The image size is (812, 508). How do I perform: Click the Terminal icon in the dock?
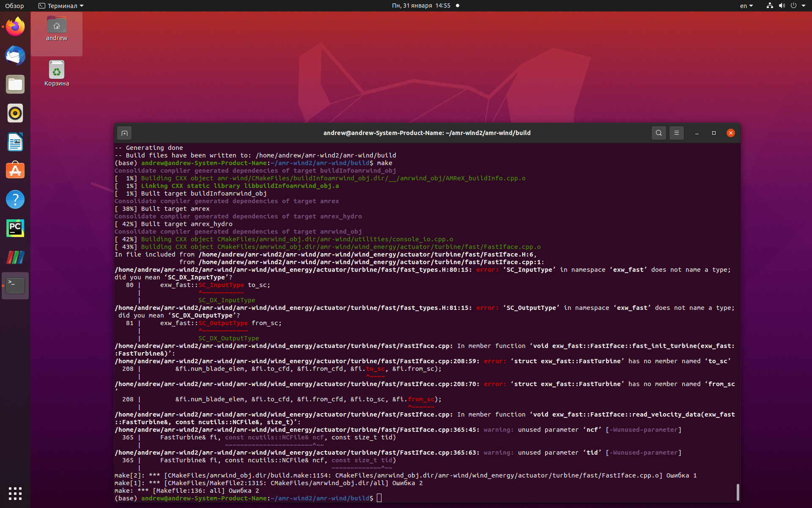pyautogui.click(x=15, y=285)
